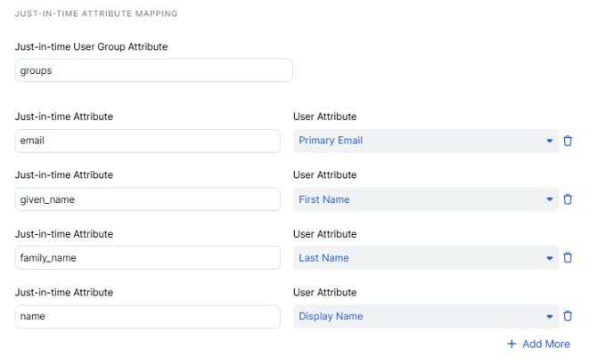
Task: Delete the Display Name mapping row
Action: (568, 316)
